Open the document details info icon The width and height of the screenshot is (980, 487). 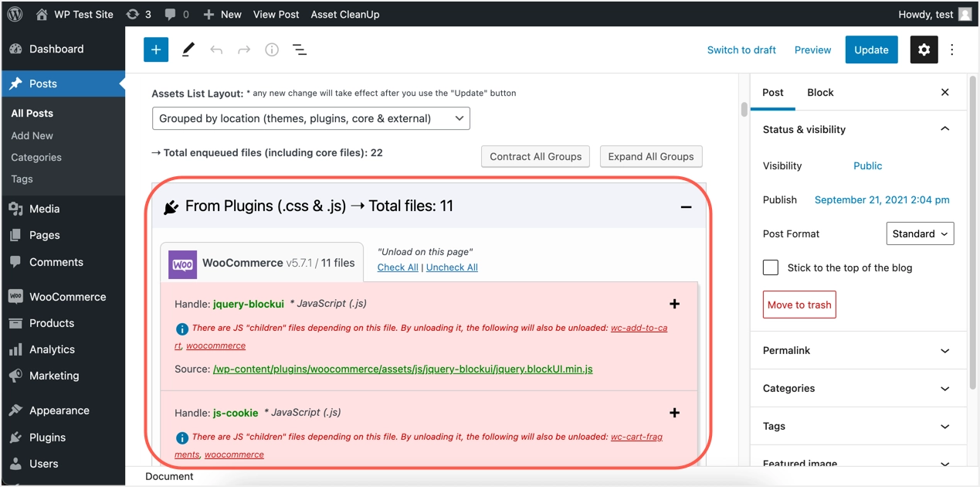point(272,49)
